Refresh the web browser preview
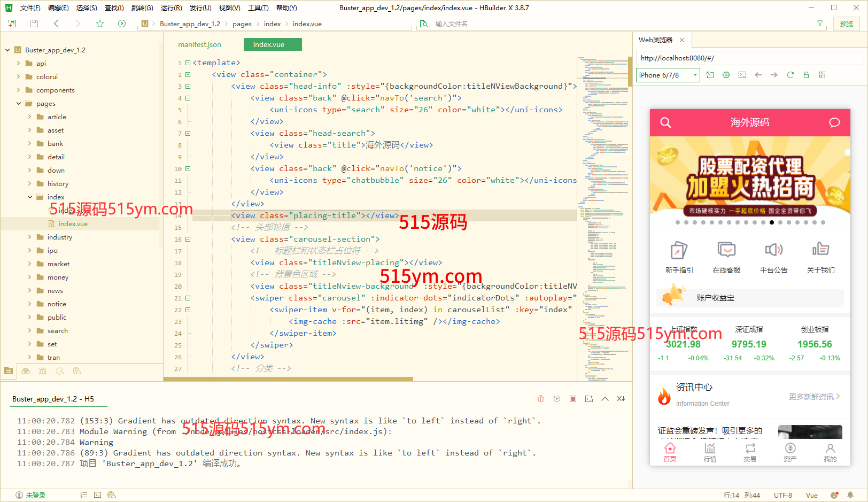Viewport: 868px width, 502px height. (x=790, y=75)
